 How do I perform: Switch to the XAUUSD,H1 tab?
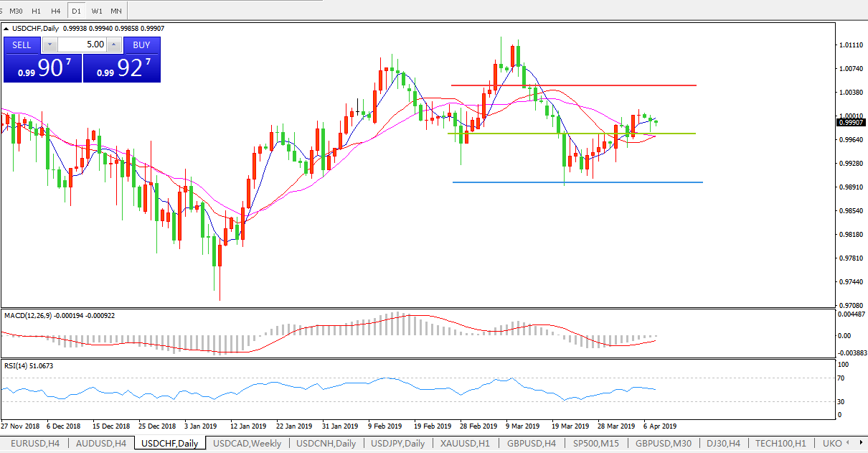pos(465,444)
